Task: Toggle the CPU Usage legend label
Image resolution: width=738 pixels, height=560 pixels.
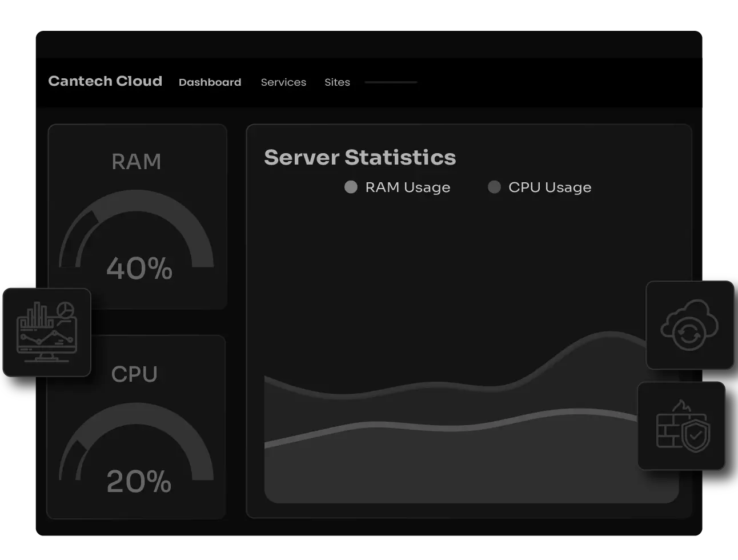Action: [x=550, y=187]
